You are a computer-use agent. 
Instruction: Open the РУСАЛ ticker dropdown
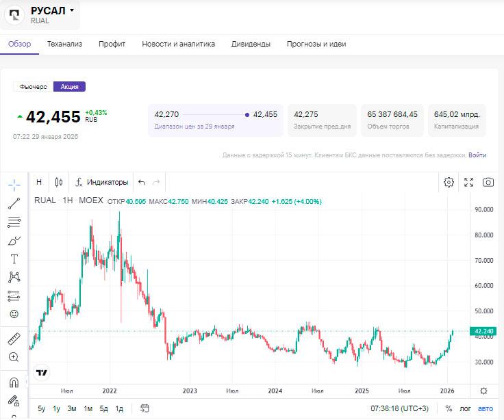pyautogui.click(x=72, y=11)
